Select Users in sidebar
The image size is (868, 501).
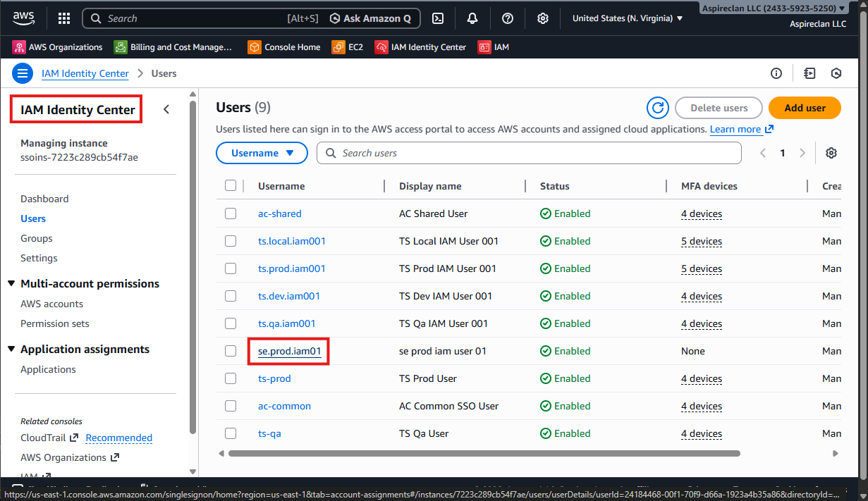click(33, 218)
